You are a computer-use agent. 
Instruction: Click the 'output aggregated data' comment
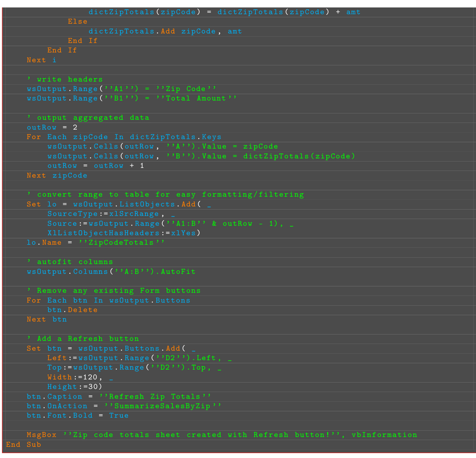[x=88, y=117]
